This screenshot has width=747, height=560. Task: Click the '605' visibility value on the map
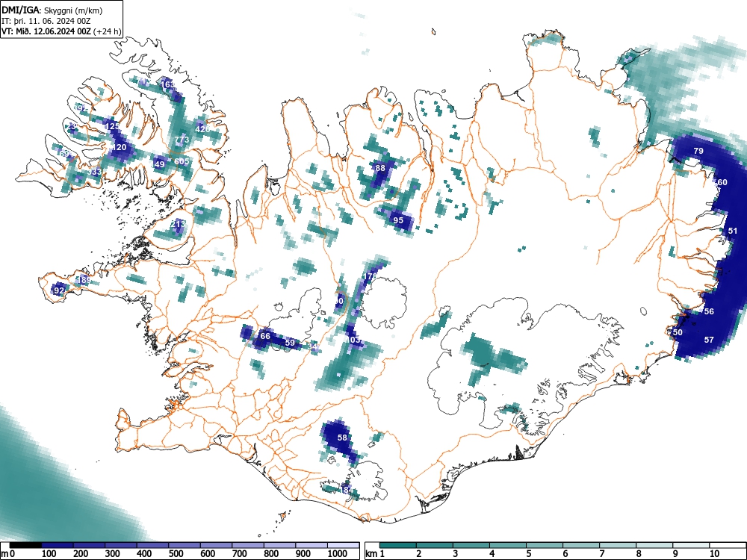pos(182,161)
